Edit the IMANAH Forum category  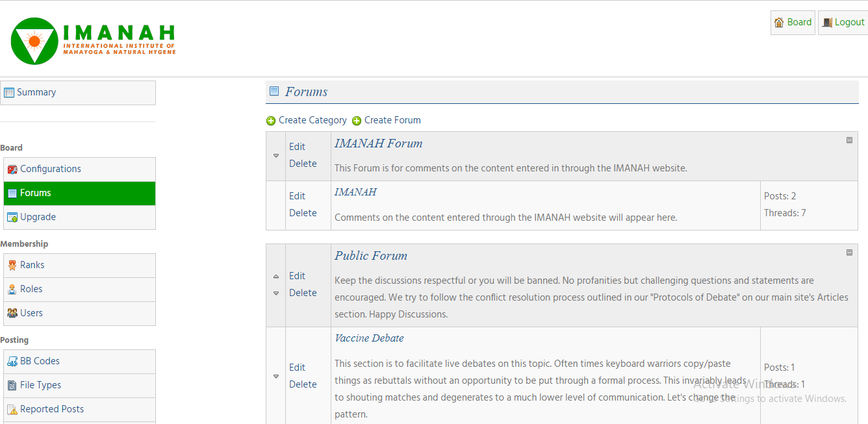click(297, 147)
